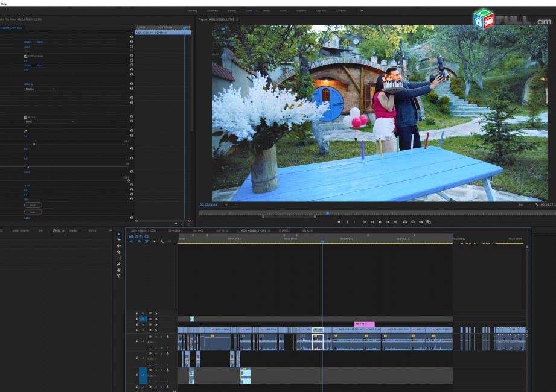Click the timeline Add Marker icon

[x=155, y=241]
